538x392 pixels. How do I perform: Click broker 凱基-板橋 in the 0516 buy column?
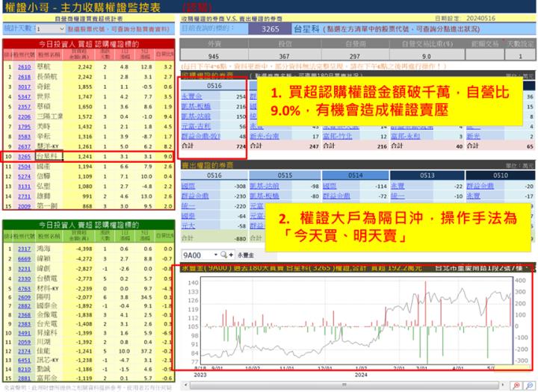tap(196, 106)
